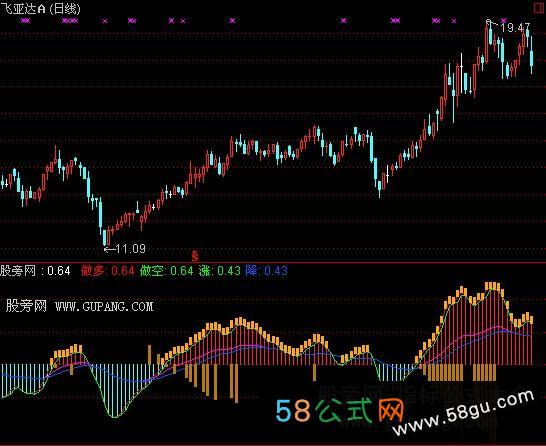Click the 19.47 high price label
546x446 pixels.
click(x=515, y=28)
